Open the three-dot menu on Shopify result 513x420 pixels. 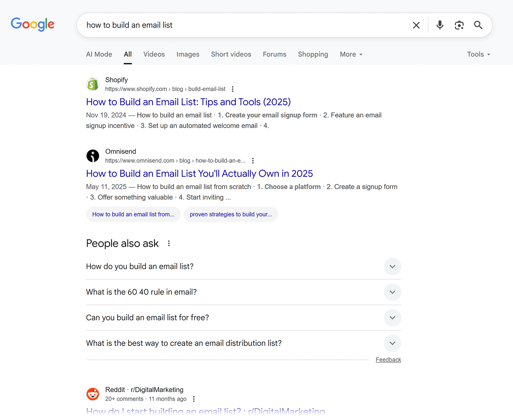tap(233, 89)
